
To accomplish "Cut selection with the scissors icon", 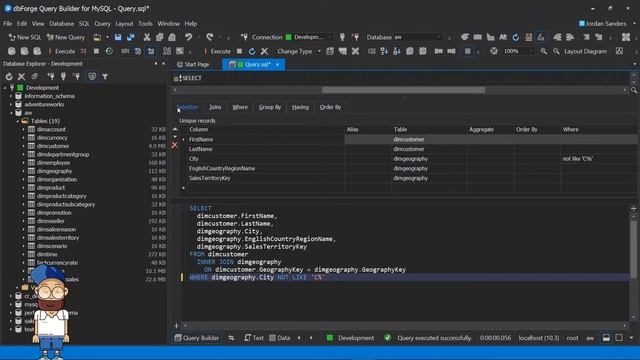I will tap(147, 37).
